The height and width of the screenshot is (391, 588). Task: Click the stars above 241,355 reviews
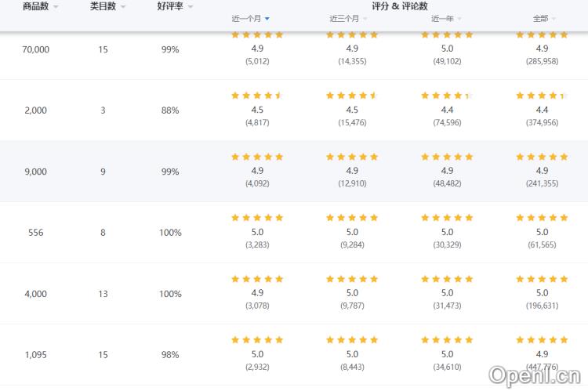tap(542, 157)
